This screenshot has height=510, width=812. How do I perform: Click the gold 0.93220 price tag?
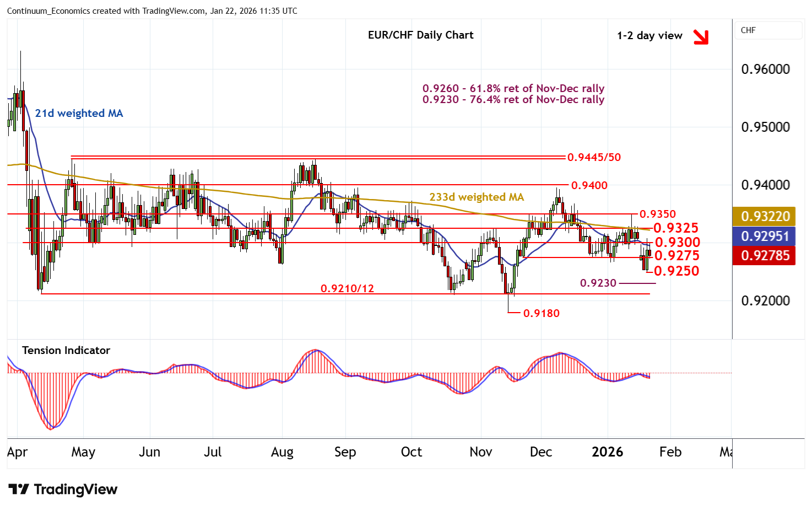(764, 216)
